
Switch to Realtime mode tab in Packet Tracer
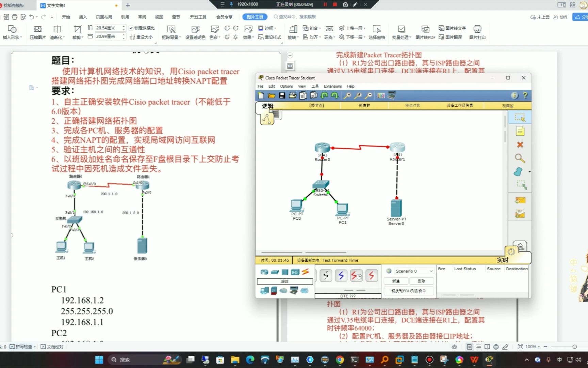tap(503, 260)
